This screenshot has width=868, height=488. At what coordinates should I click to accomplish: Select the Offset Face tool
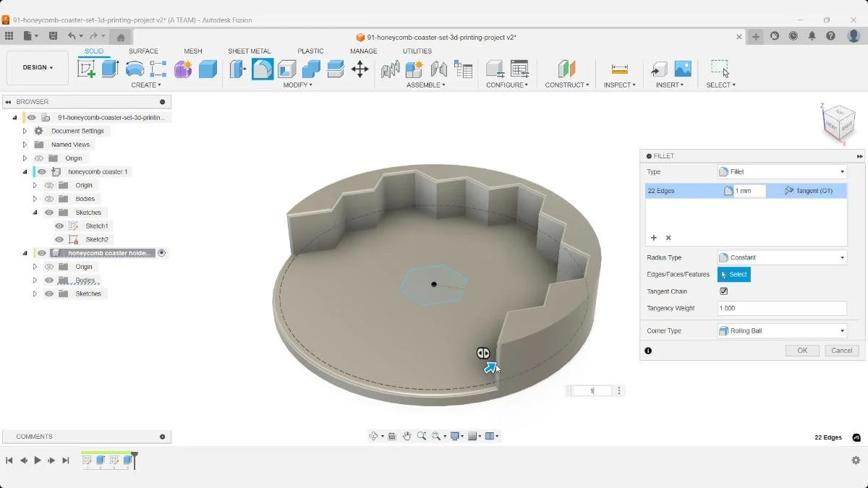click(336, 69)
